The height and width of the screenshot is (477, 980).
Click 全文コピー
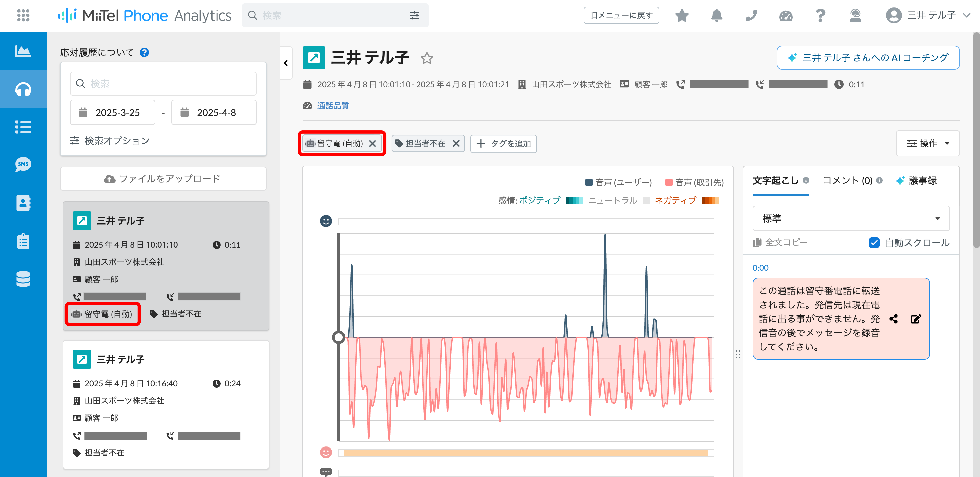pyautogui.click(x=780, y=242)
